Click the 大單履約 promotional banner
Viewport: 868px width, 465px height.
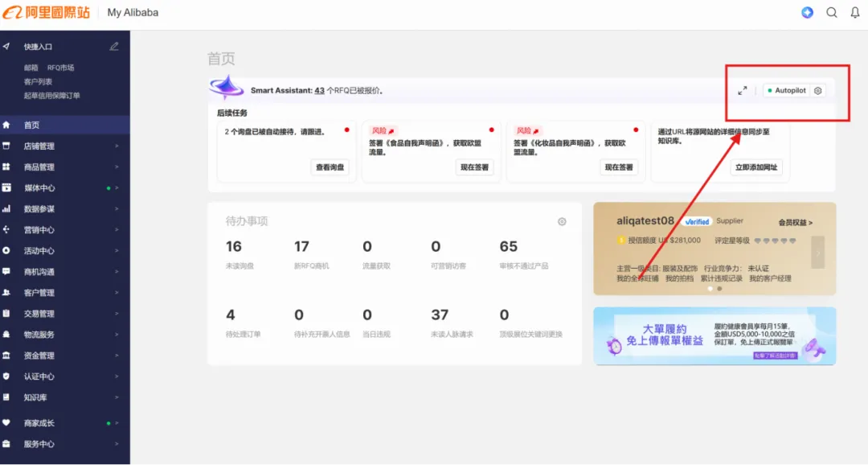pos(714,335)
